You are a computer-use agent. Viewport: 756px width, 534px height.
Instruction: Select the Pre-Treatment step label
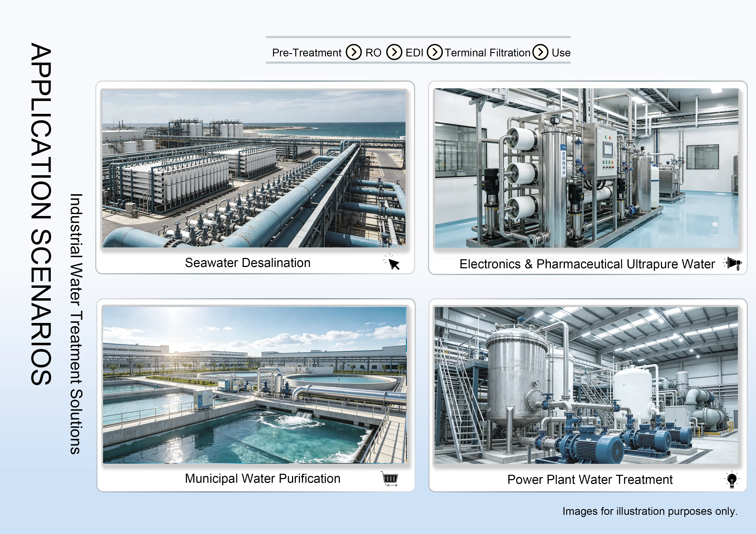pyautogui.click(x=306, y=53)
